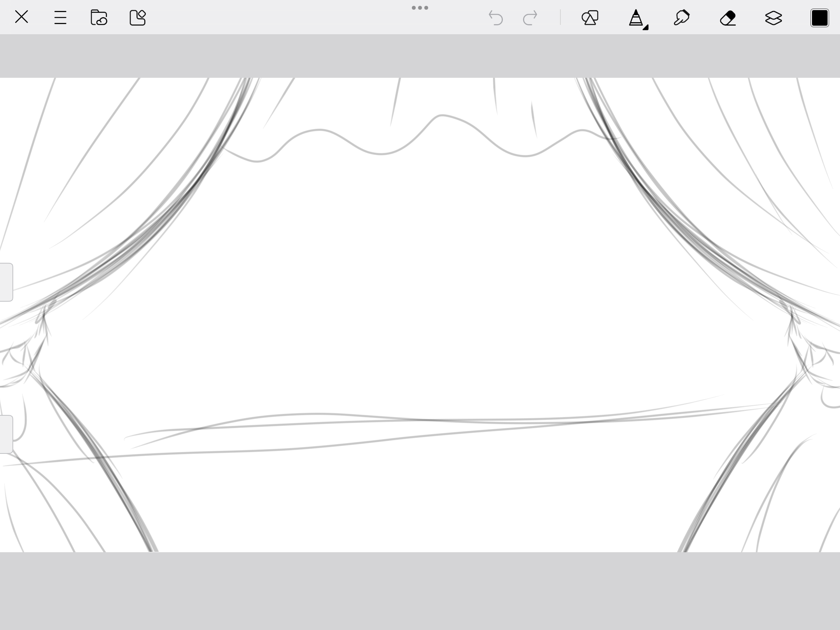Tap the upper left-edge slider handle

pyautogui.click(x=6, y=282)
